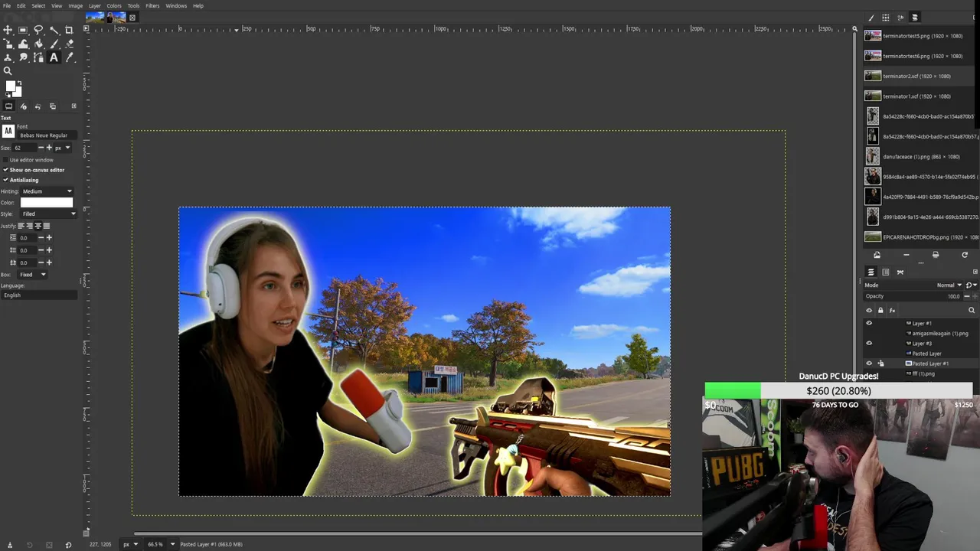
Task: Switch to the Channels tab
Action: click(886, 272)
